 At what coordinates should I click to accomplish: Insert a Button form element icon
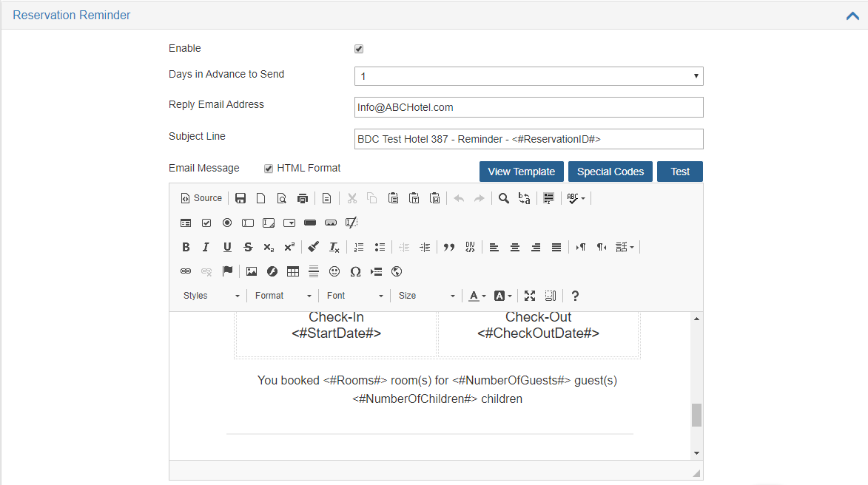click(x=310, y=223)
